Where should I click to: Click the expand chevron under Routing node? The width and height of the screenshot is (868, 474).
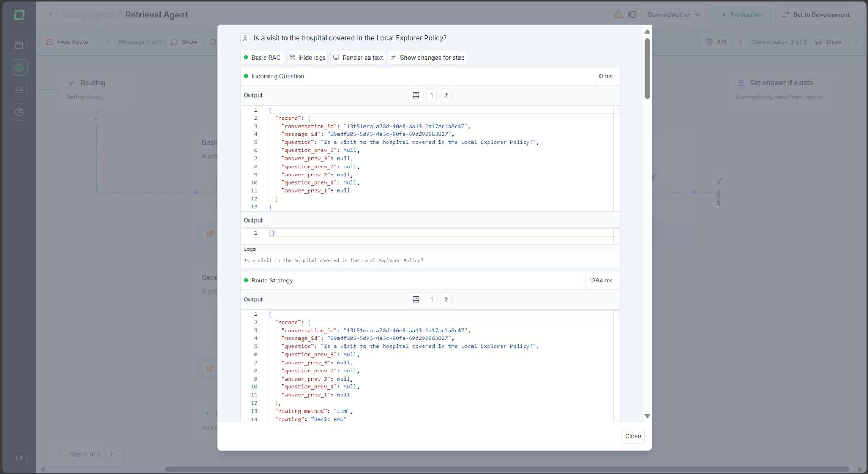(x=96, y=118)
